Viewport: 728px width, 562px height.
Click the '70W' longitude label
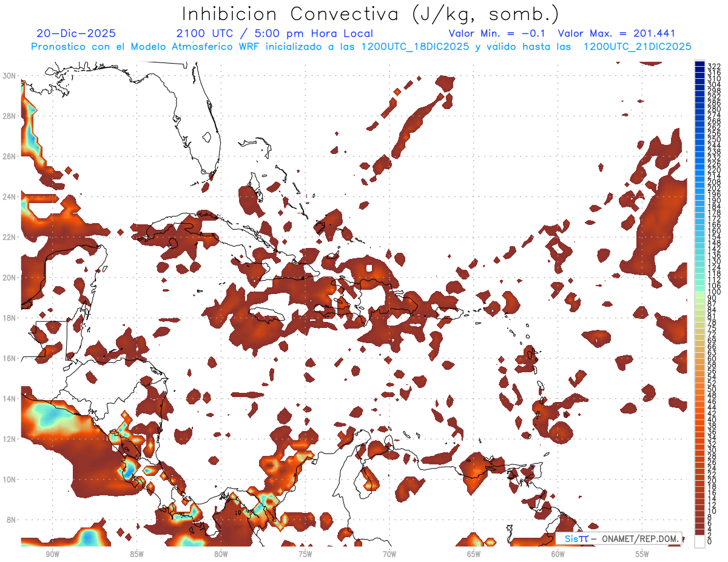point(389,554)
